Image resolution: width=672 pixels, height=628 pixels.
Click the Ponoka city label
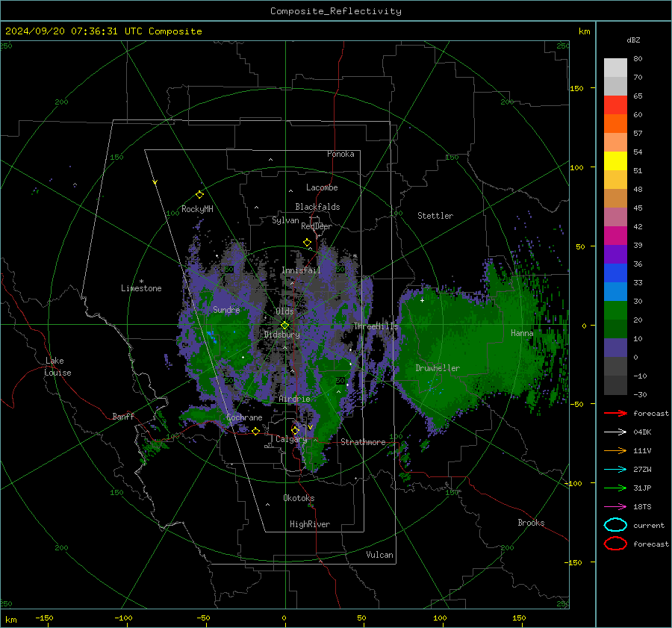tap(340, 154)
